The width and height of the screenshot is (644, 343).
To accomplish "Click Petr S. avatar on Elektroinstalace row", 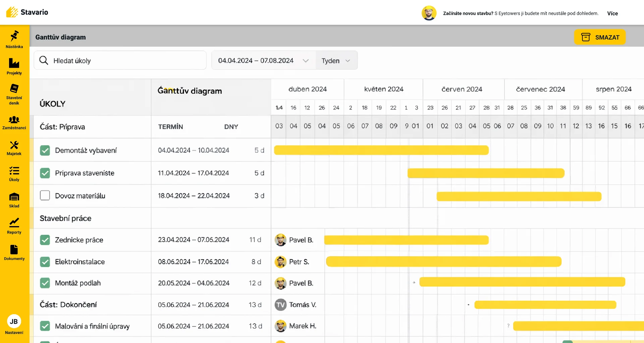I will click(x=280, y=262).
